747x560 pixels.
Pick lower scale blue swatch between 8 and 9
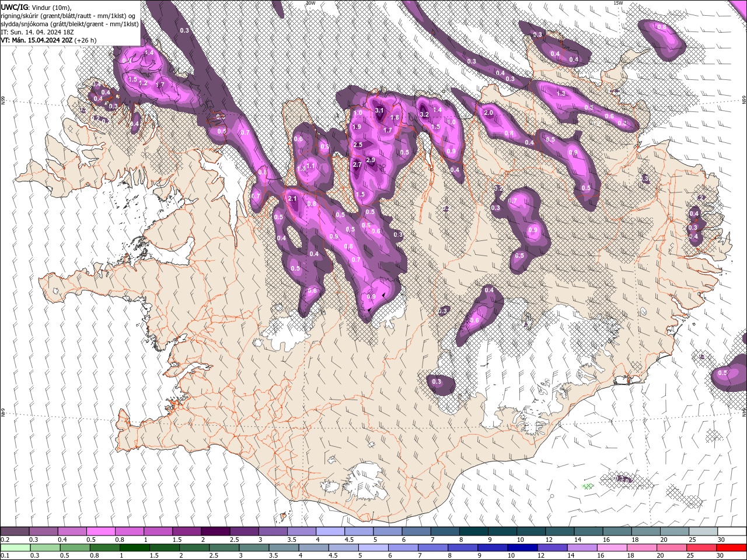click(x=463, y=548)
